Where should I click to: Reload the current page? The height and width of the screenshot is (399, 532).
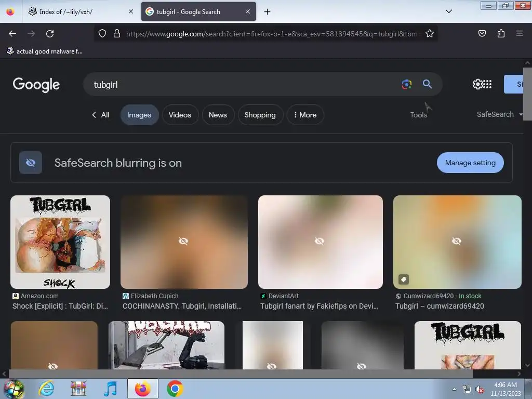point(50,34)
